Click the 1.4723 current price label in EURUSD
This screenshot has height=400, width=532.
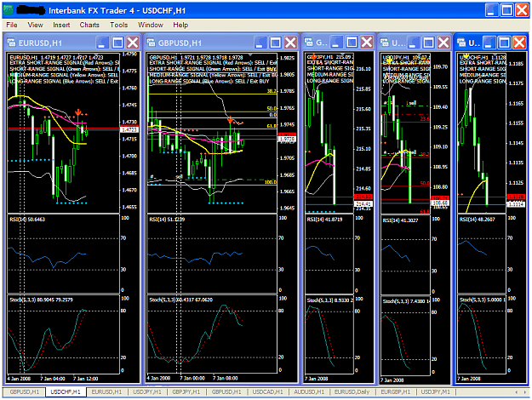[x=129, y=129]
